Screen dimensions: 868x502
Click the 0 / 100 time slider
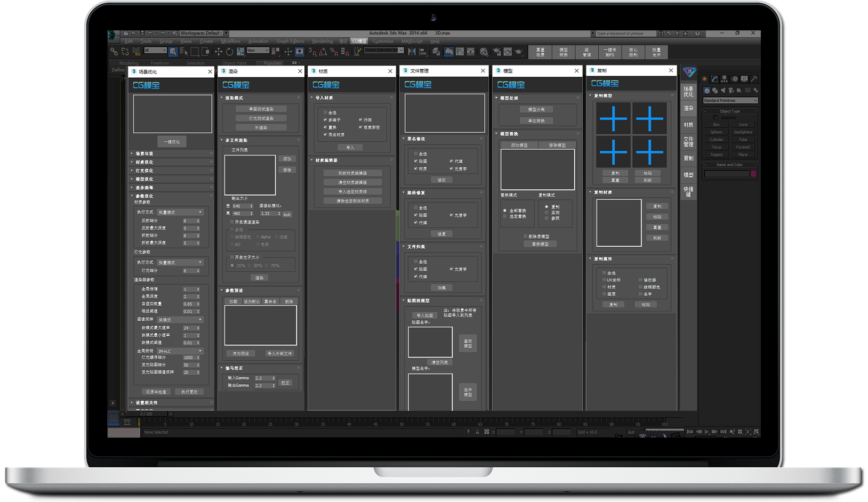pyautogui.click(x=146, y=414)
